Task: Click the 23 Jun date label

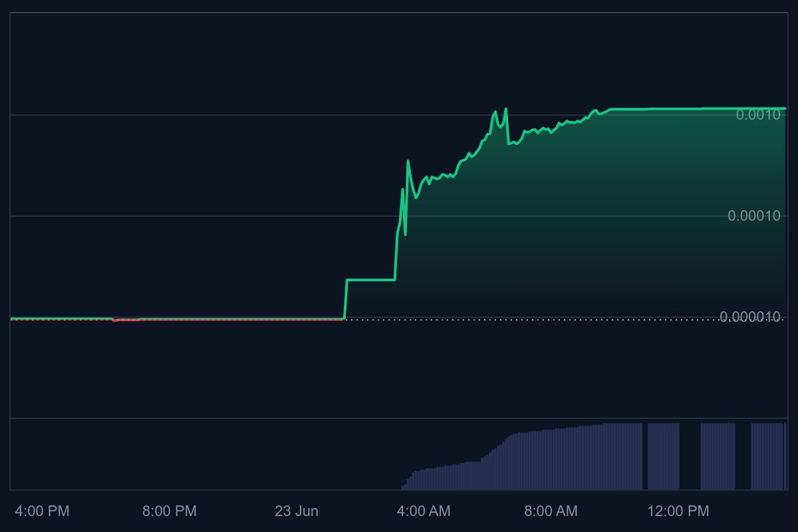Action: click(x=297, y=511)
